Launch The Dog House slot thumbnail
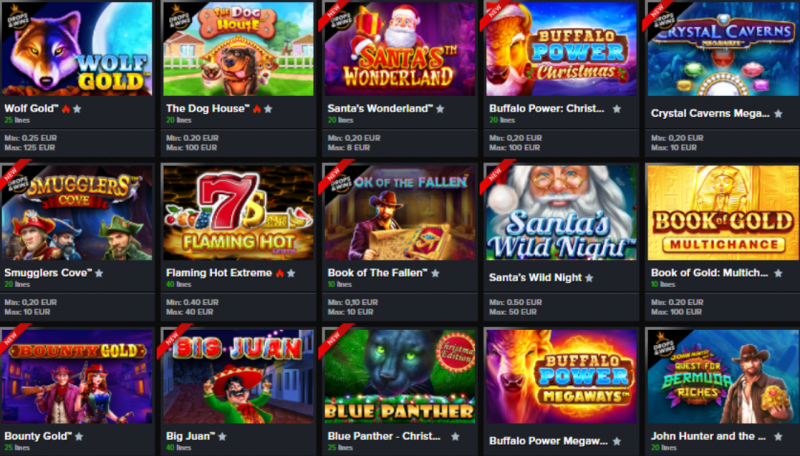Image resolution: width=800 pixels, height=456 pixels. tap(238, 49)
